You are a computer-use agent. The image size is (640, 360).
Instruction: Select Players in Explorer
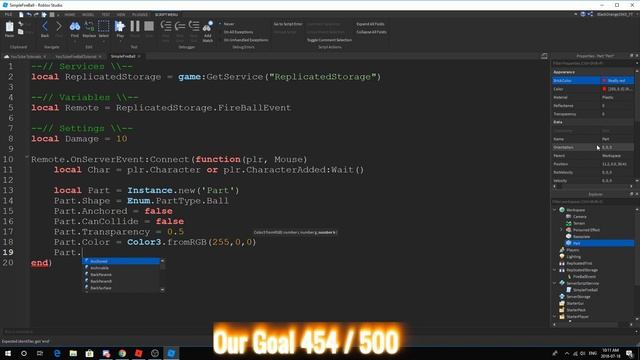pos(572,250)
